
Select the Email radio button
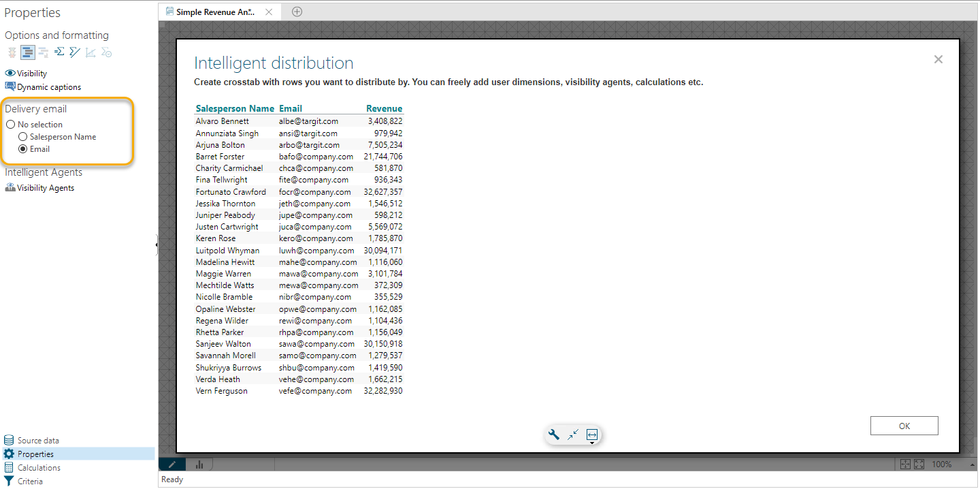[22, 149]
